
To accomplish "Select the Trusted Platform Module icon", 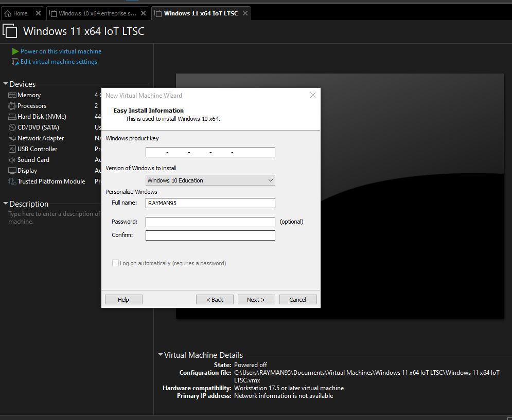I will tap(12, 181).
